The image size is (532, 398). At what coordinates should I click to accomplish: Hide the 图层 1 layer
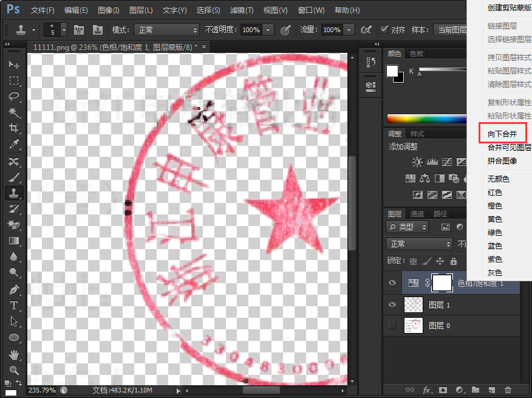(x=392, y=304)
